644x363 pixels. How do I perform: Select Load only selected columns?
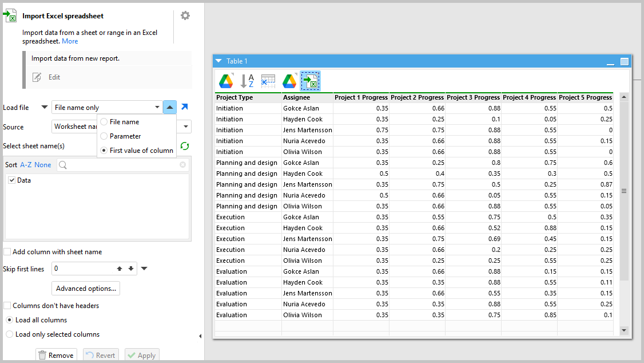(x=10, y=334)
